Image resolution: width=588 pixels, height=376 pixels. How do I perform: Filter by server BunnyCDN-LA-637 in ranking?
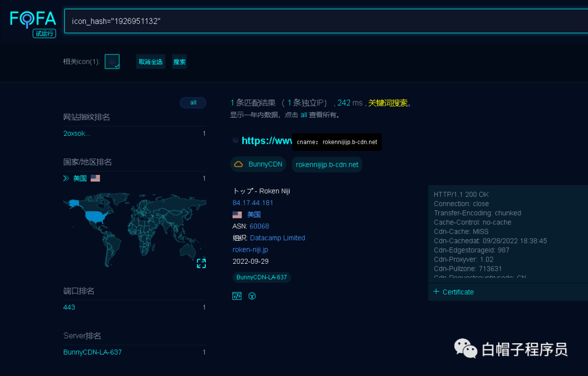pos(92,352)
